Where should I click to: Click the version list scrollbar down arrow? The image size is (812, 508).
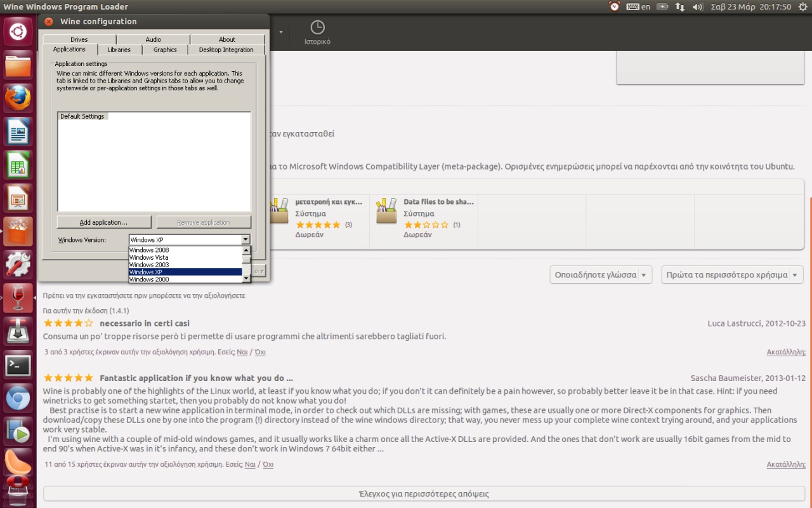(x=246, y=279)
